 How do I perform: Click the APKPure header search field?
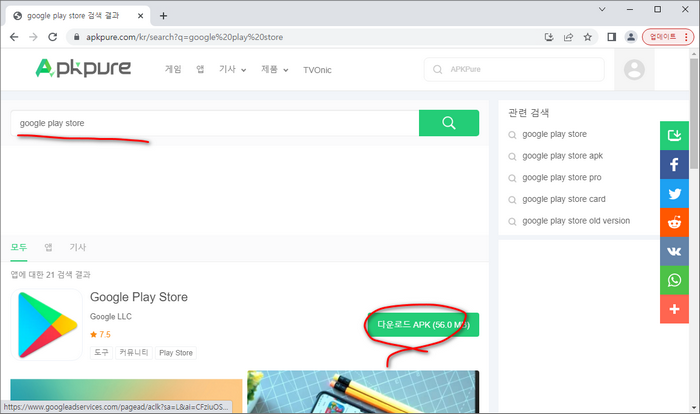point(514,69)
